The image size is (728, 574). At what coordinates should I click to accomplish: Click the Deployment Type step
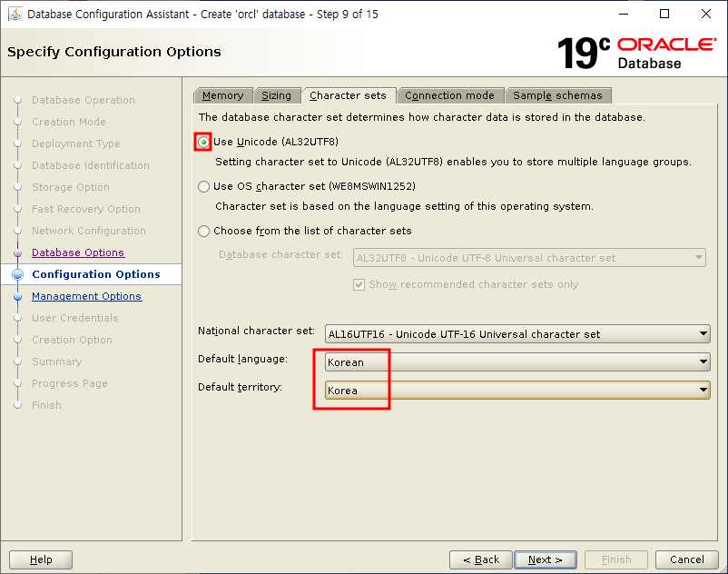(x=75, y=143)
